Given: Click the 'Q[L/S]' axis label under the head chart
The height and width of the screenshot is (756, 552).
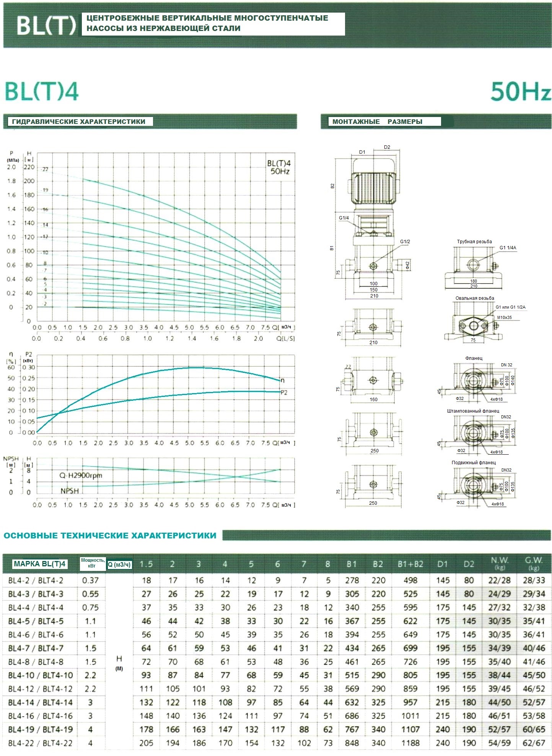Looking at the screenshot, I should (286, 338).
